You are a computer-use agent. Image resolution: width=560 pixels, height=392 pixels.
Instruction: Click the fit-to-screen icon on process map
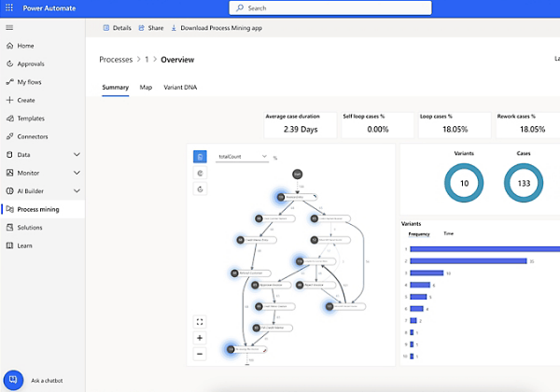pyautogui.click(x=200, y=321)
